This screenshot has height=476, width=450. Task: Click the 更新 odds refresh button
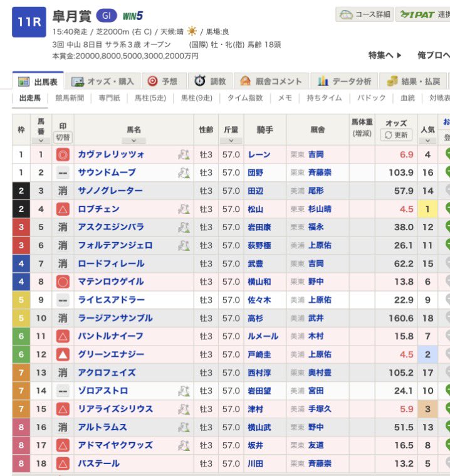tap(396, 135)
